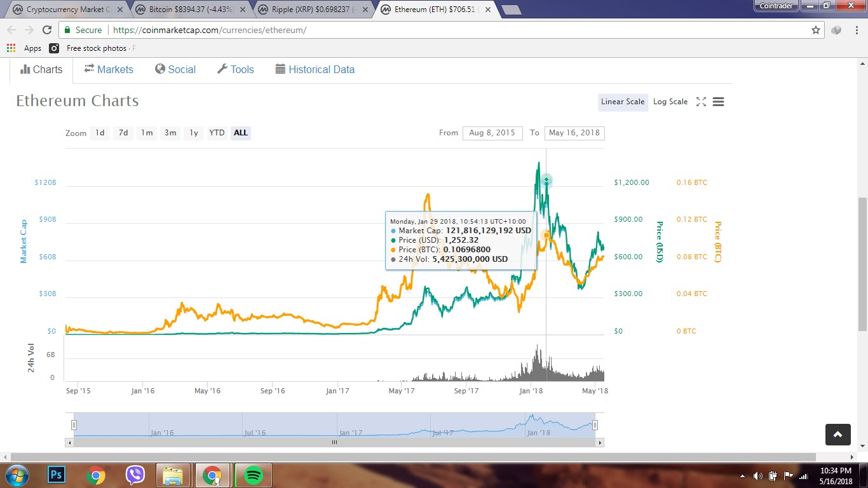Open the chart hamburger menu

coord(718,102)
